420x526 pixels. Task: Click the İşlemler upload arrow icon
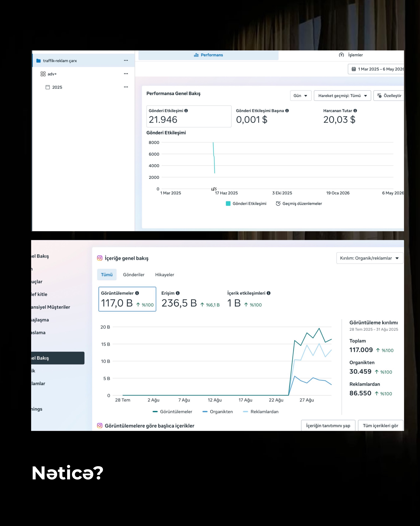(341, 55)
